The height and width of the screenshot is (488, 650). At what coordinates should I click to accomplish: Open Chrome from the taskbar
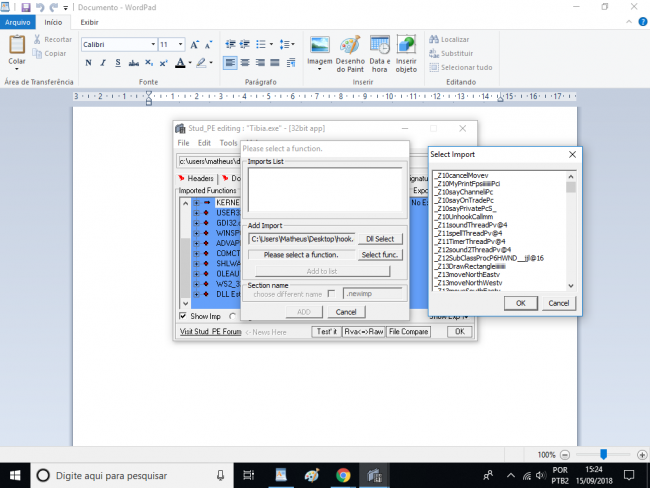(x=343, y=475)
